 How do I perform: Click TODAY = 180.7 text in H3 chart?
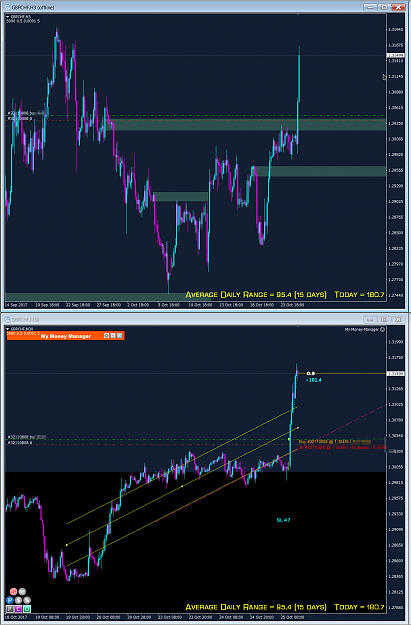(x=359, y=295)
